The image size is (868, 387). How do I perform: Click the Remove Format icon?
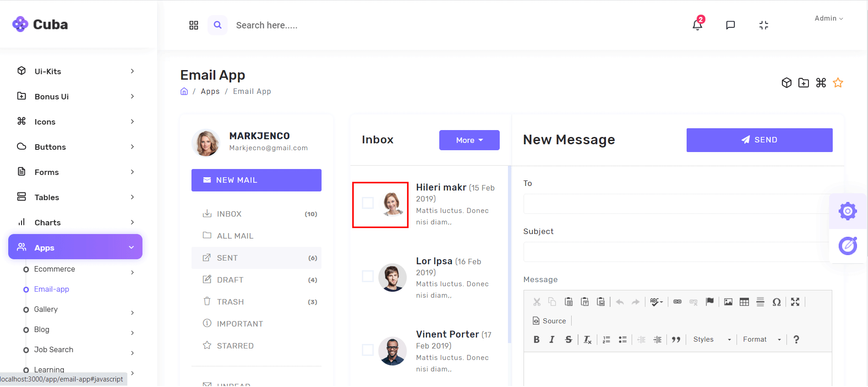587,339
